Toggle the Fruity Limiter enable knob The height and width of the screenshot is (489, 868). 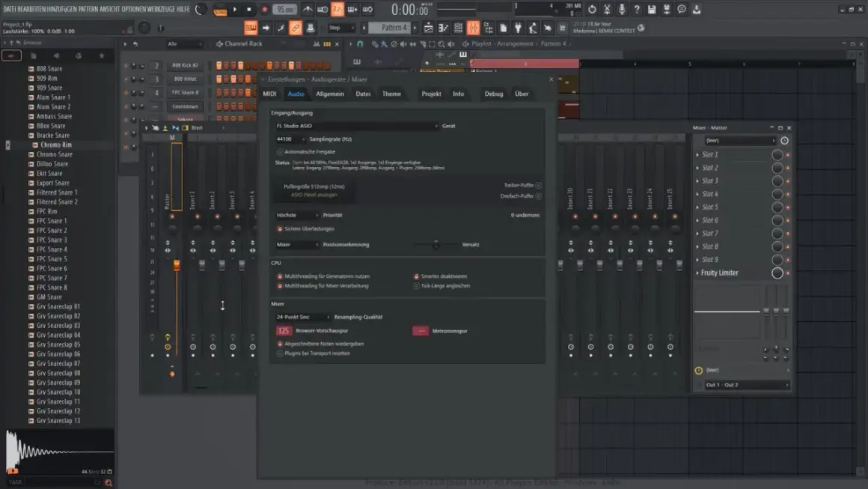(777, 273)
